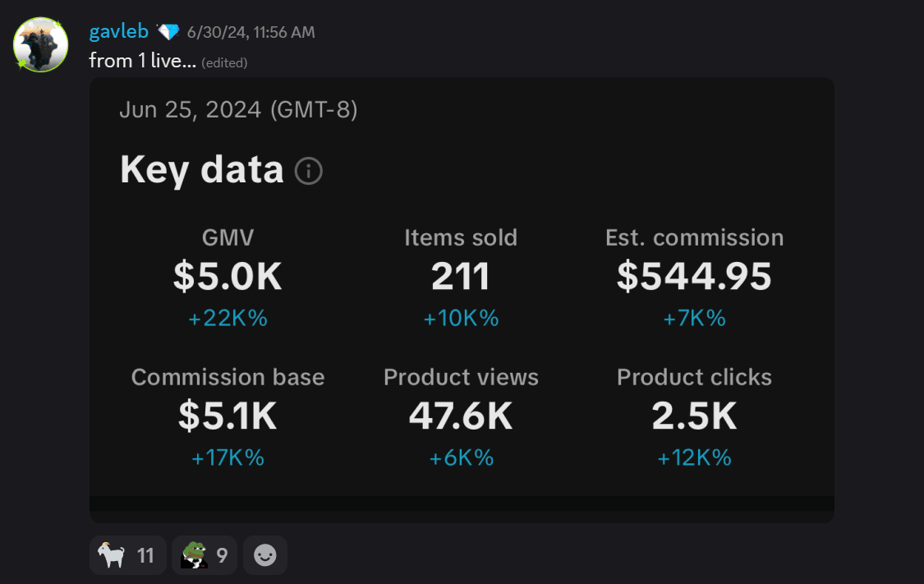Click the Items sold 211 figure

(461, 278)
